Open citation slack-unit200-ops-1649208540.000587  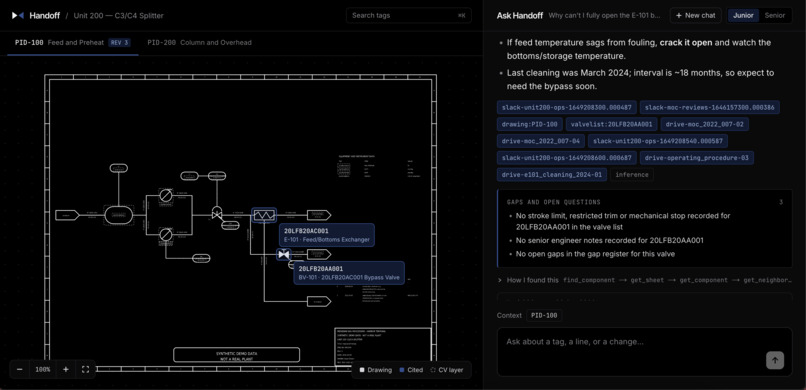click(657, 141)
